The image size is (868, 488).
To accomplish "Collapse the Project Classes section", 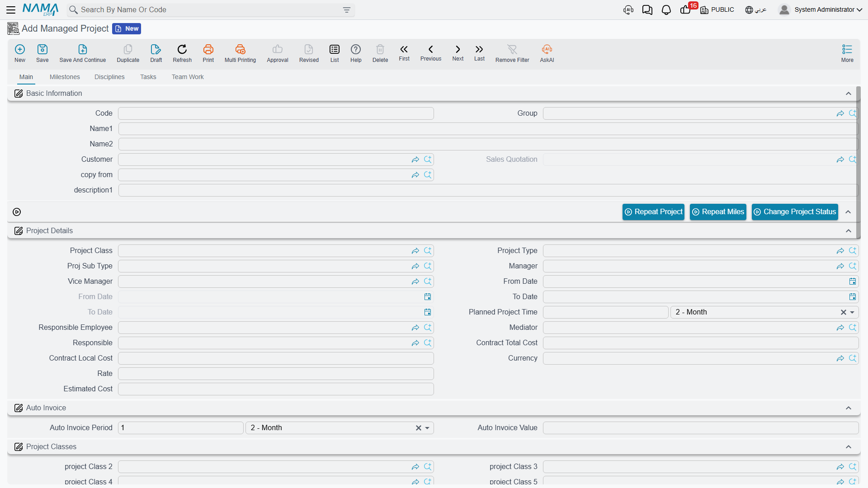I will [x=849, y=447].
